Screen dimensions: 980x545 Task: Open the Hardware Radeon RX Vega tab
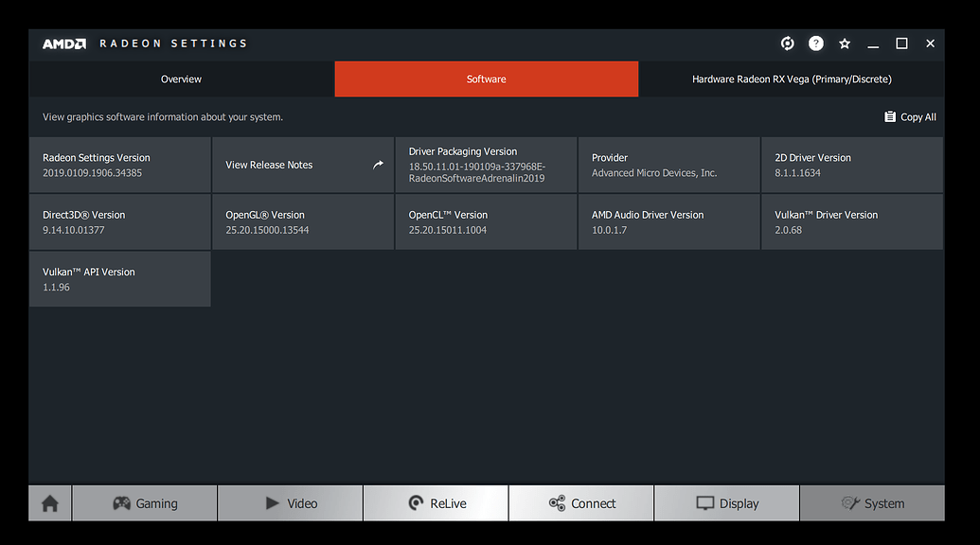point(792,79)
